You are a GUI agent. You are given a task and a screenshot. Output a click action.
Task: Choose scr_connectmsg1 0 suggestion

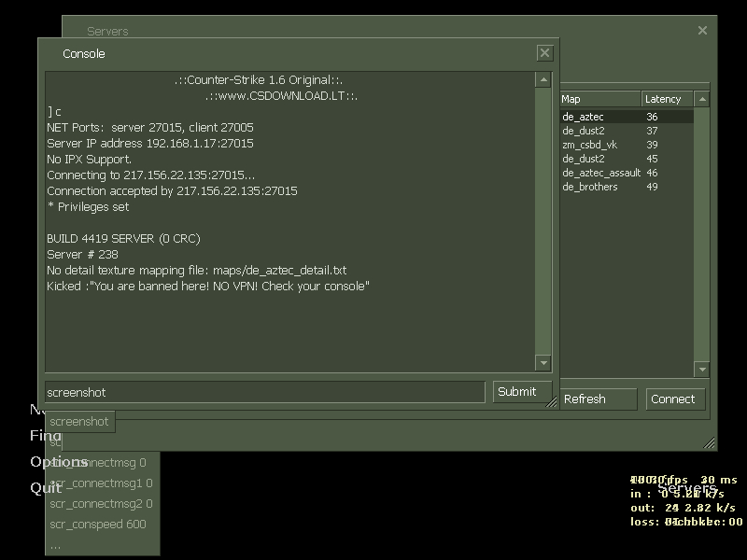tap(101, 483)
